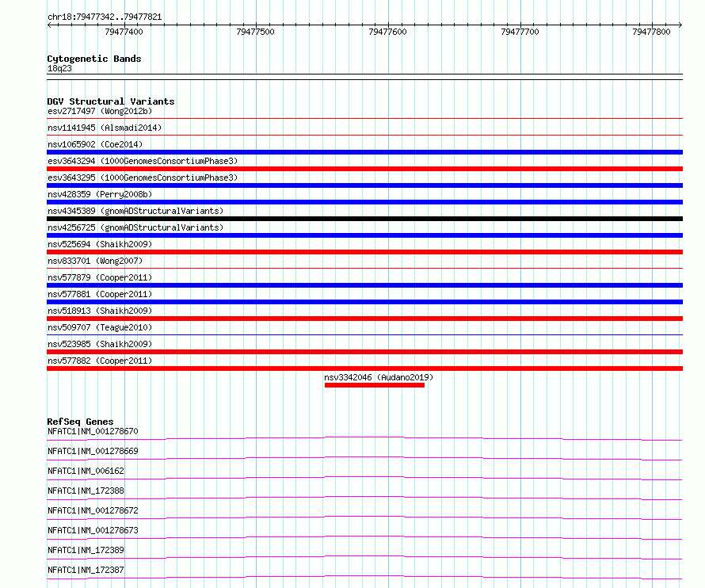Screen dimensions: 705x588
Task: Click the esv2717497 (Wong2012b) variant label
Action: coord(100,111)
